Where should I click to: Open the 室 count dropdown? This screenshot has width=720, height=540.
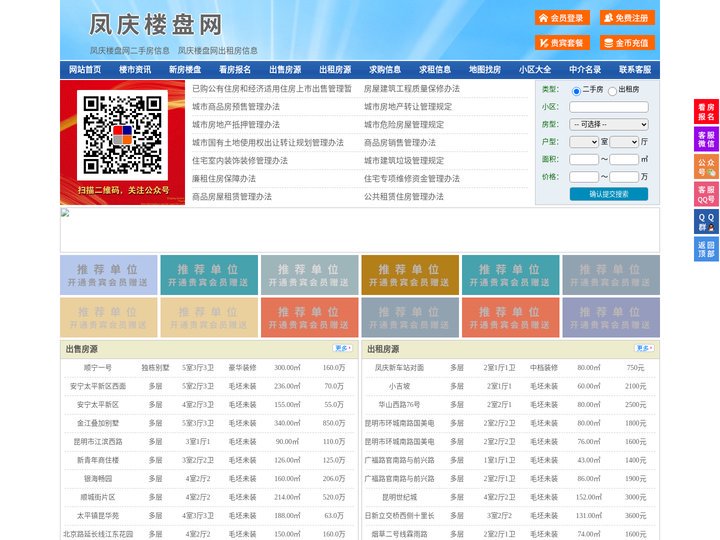[x=584, y=142]
